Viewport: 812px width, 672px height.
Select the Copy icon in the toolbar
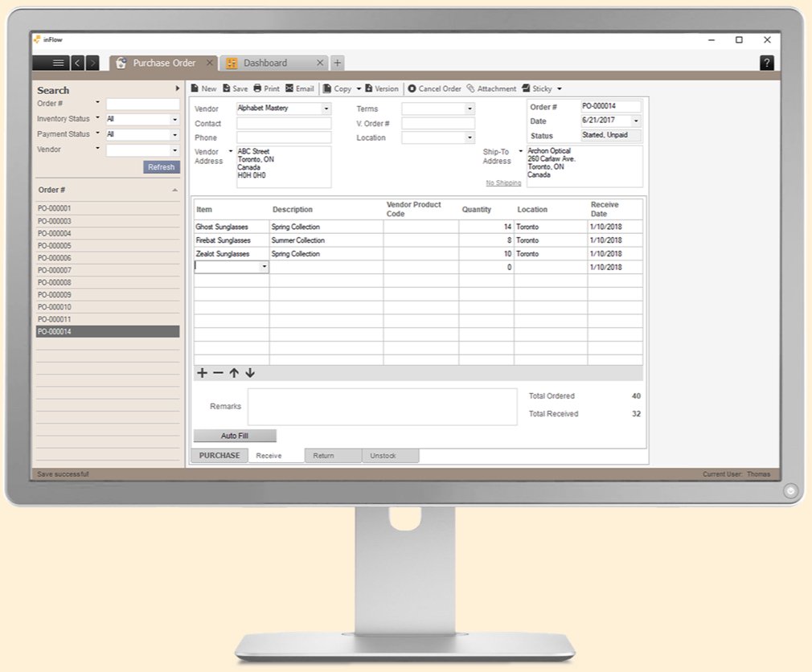(x=337, y=88)
